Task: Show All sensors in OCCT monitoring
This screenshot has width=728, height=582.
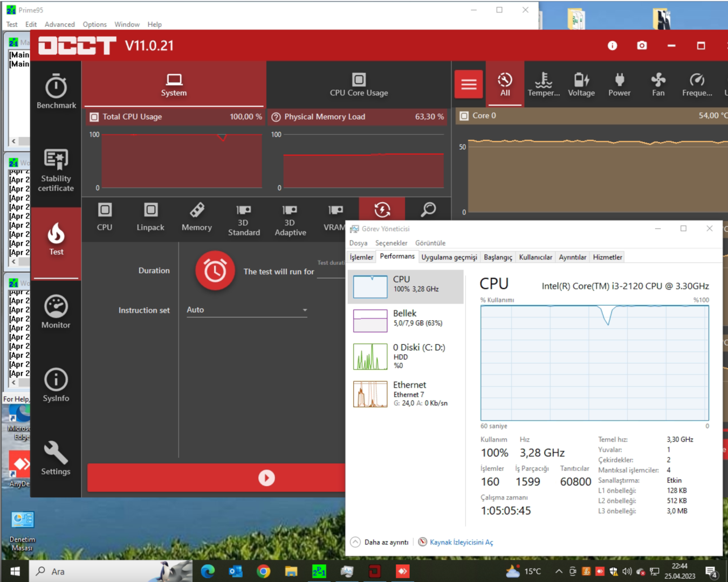Action: pos(505,84)
